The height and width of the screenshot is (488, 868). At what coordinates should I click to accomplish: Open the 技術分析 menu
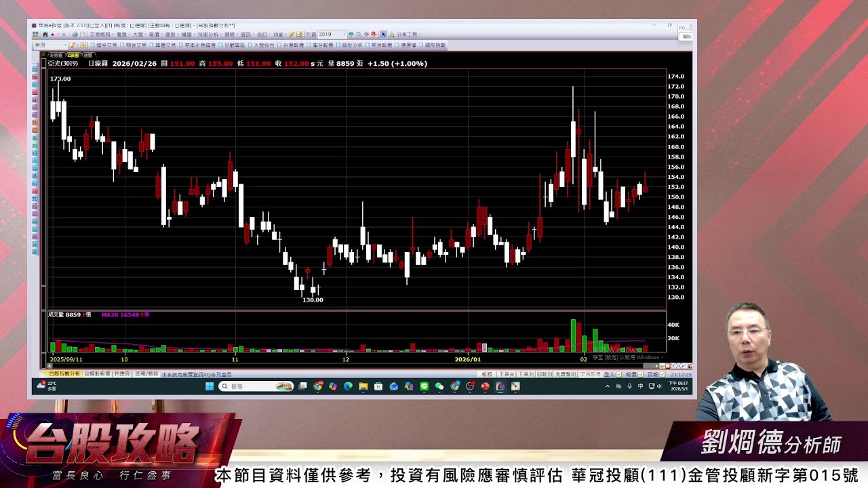208,34
